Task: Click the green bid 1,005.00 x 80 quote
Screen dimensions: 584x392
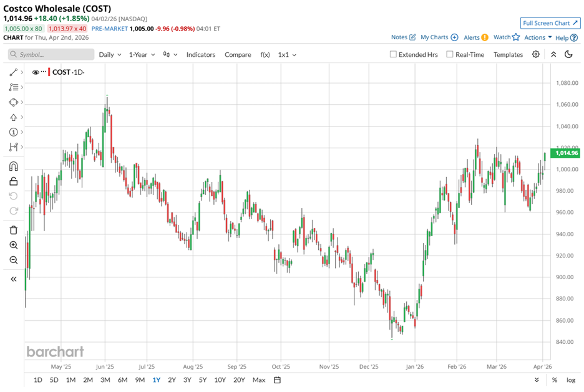Action: click(x=24, y=29)
